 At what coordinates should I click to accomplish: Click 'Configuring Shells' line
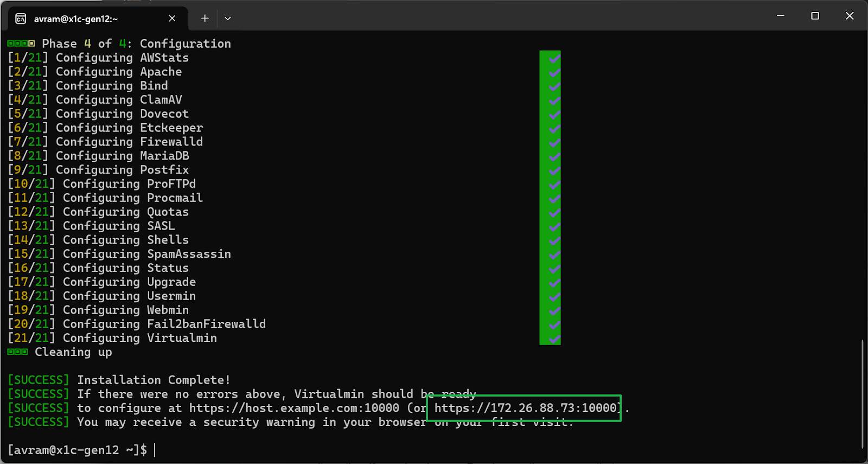pyautogui.click(x=126, y=240)
